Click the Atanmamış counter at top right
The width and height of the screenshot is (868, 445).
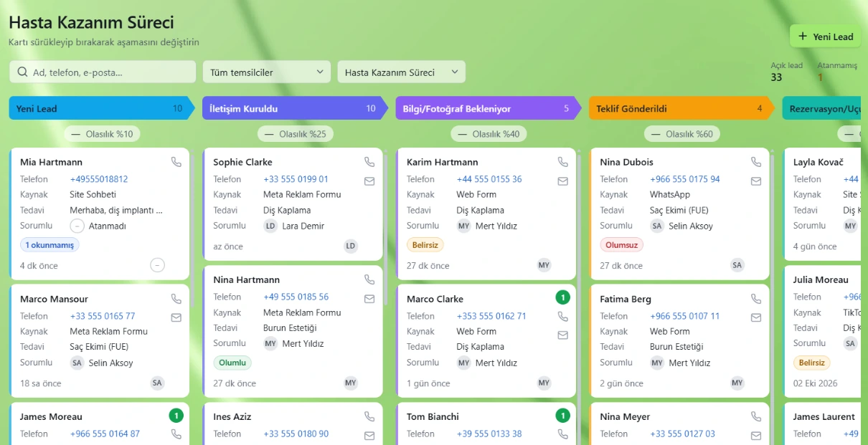[836, 71]
